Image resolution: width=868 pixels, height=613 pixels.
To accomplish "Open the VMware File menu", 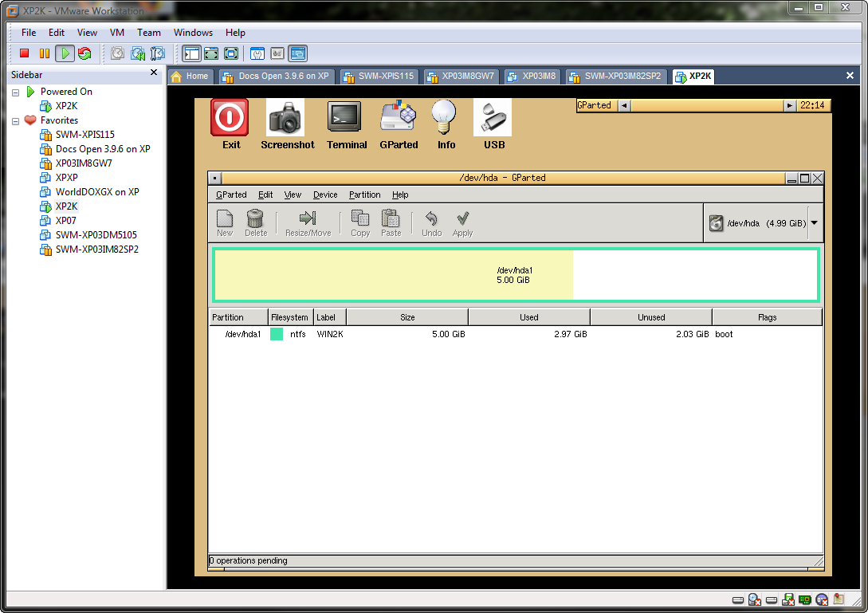I will [x=28, y=33].
